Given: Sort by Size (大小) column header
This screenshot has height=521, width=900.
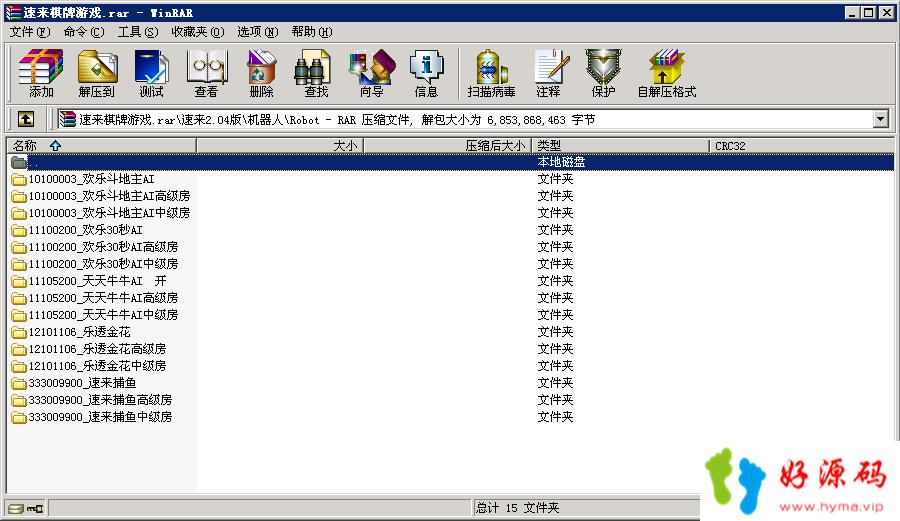Looking at the screenshot, I should tap(280, 146).
